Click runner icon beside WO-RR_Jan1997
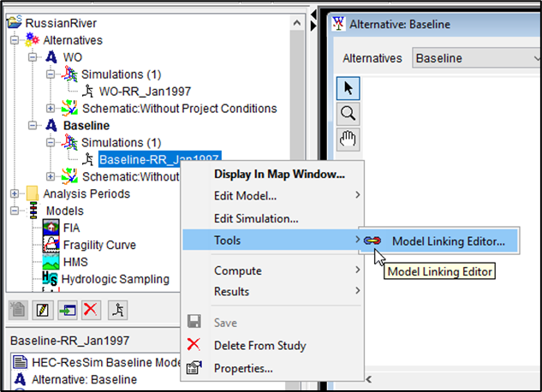 point(88,92)
